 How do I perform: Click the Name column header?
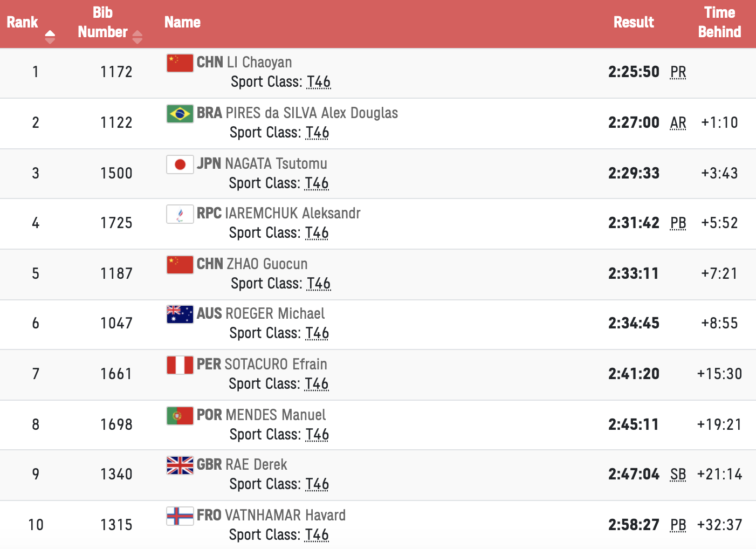click(x=182, y=23)
